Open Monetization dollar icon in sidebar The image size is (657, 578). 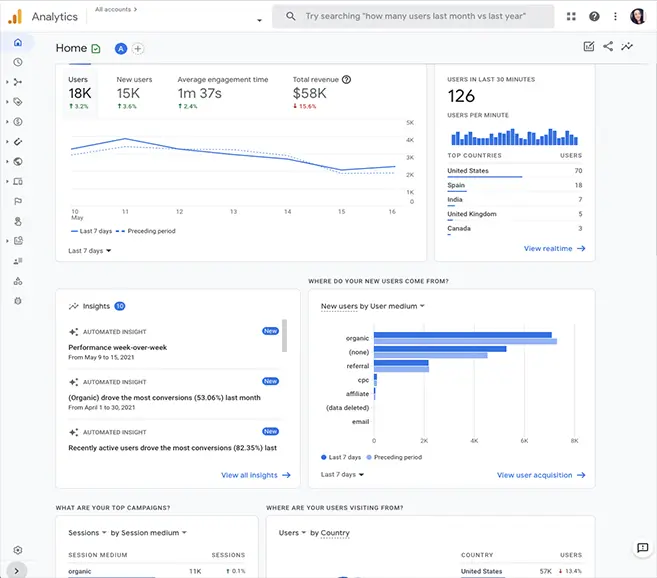(x=18, y=121)
